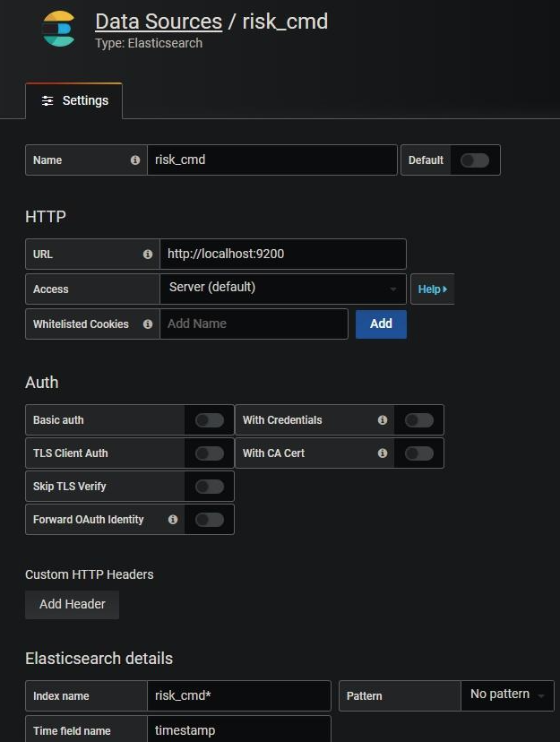
Task: Click the Add Header button
Action: click(72, 605)
